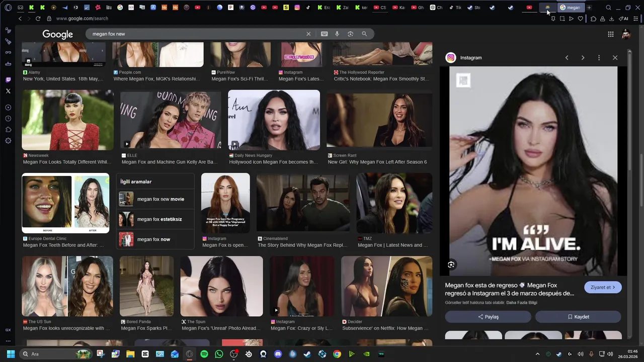Click the Google logo
Screen dimensions: 644x362
(x=58, y=34)
